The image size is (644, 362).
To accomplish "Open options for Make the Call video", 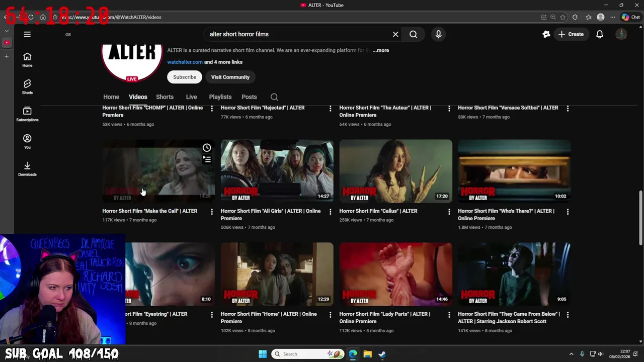I will 212,212.
